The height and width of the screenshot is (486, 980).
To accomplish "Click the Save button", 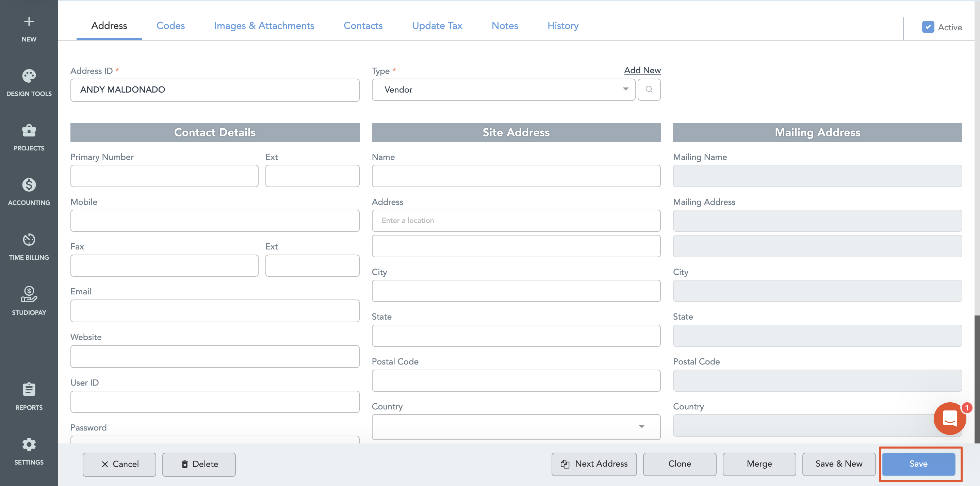I will (918, 464).
